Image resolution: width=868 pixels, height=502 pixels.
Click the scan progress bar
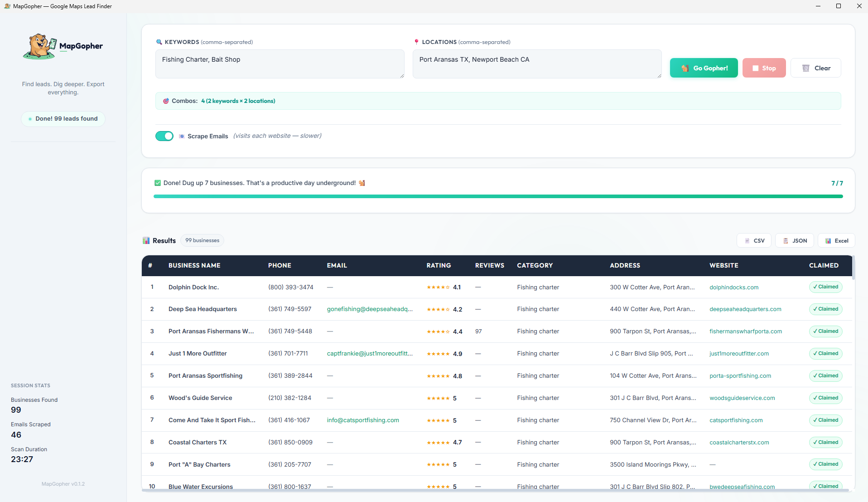point(498,196)
